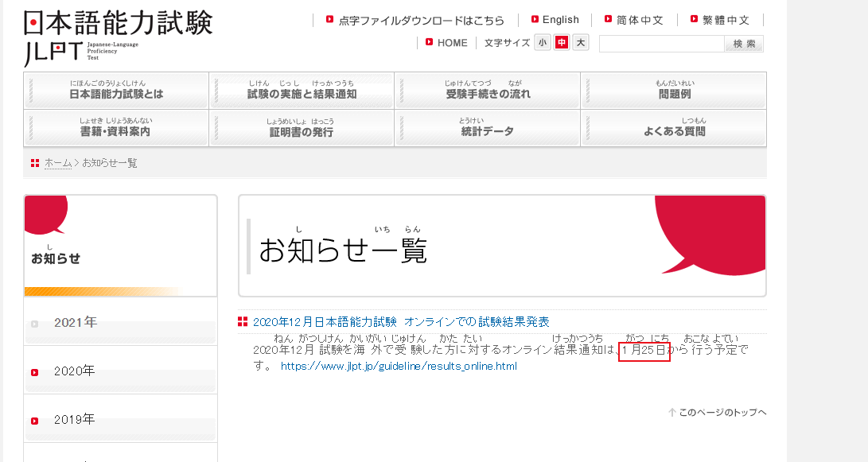This screenshot has width=868, height=462.
Task: Open 日本語能力試験とは menu
Action: [x=116, y=91]
